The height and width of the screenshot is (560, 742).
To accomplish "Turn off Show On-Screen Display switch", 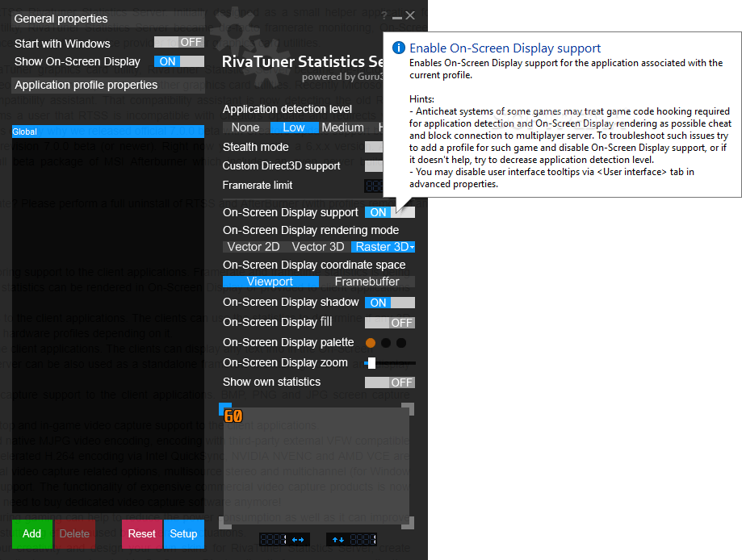I will pyautogui.click(x=179, y=61).
